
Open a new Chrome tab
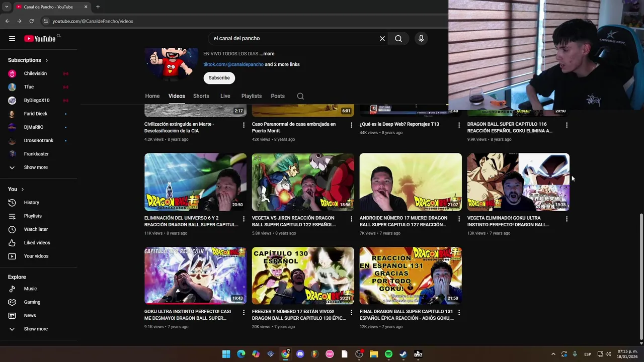98,7
